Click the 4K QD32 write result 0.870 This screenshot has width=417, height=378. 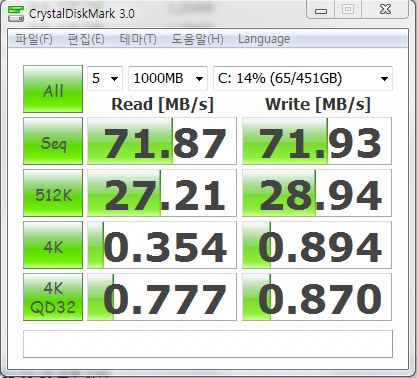pos(317,297)
